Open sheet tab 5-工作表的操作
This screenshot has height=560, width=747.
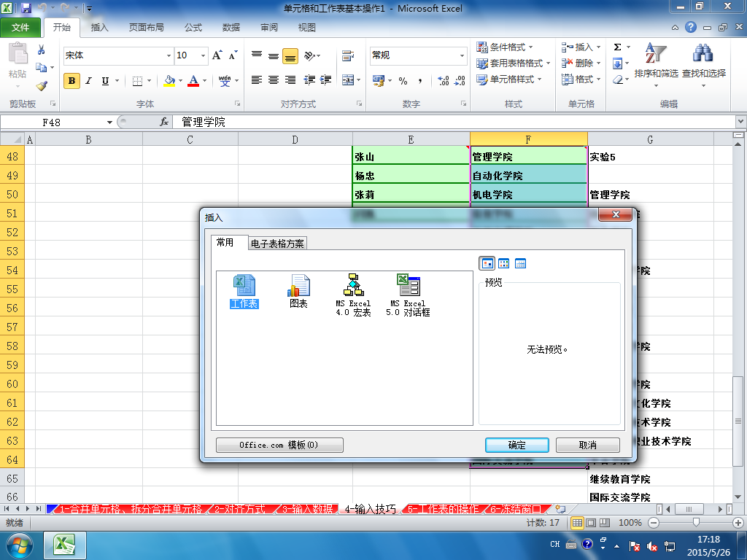coord(443,509)
